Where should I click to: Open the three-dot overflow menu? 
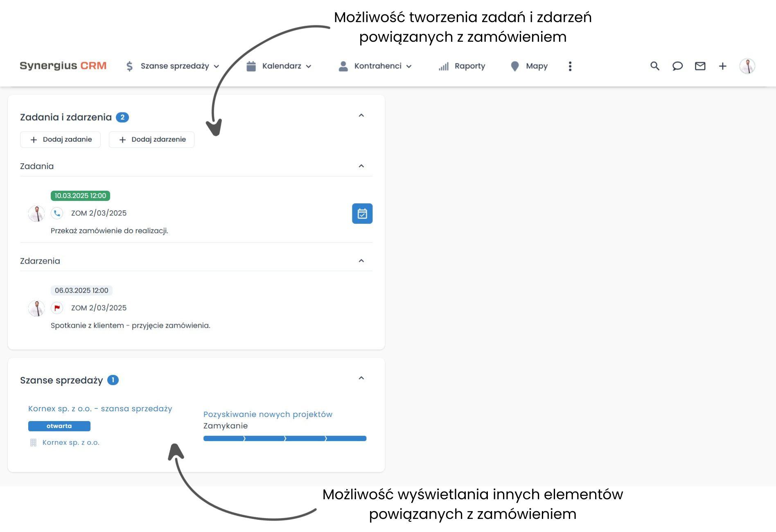[x=570, y=66]
